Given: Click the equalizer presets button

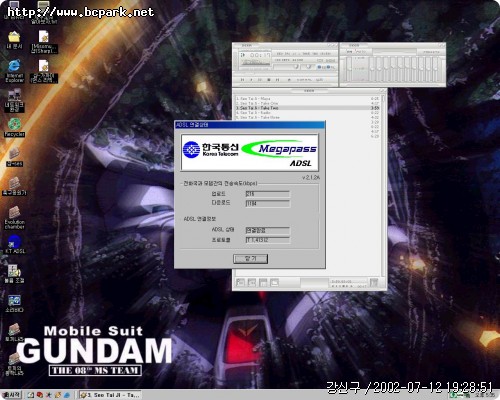Looking at the screenshot, I should (432, 52).
